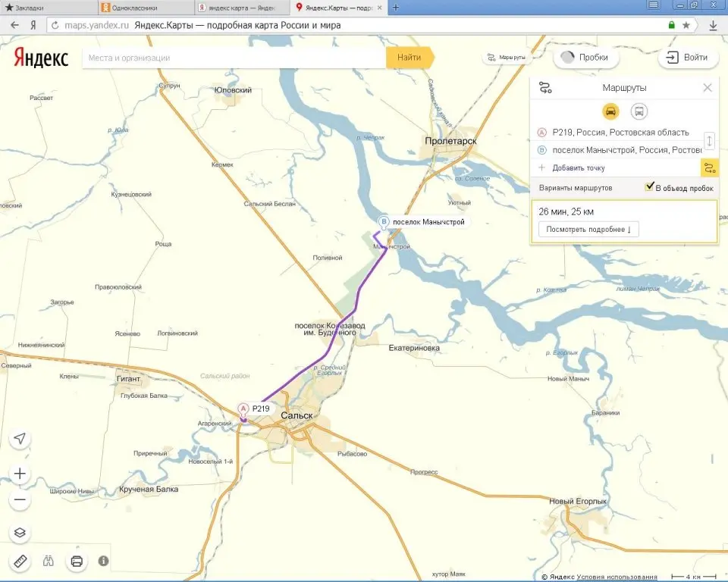The image size is (728, 582).
Task: Click the Екатериновка label on map
Action: pyautogui.click(x=414, y=348)
